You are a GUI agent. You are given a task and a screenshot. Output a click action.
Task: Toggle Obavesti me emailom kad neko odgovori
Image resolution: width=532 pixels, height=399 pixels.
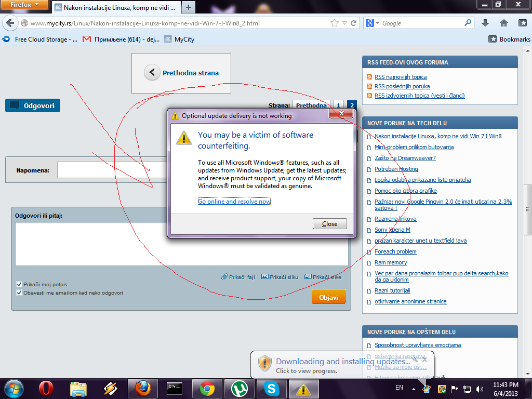19,292
